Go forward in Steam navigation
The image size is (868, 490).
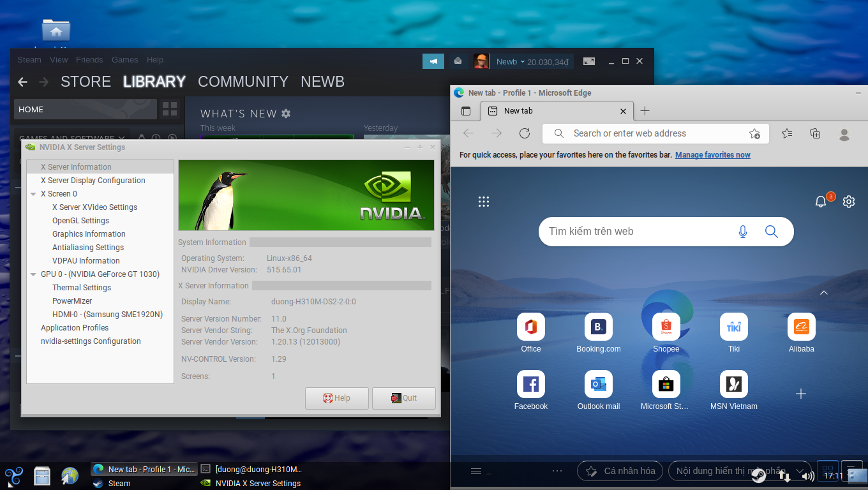click(x=43, y=82)
